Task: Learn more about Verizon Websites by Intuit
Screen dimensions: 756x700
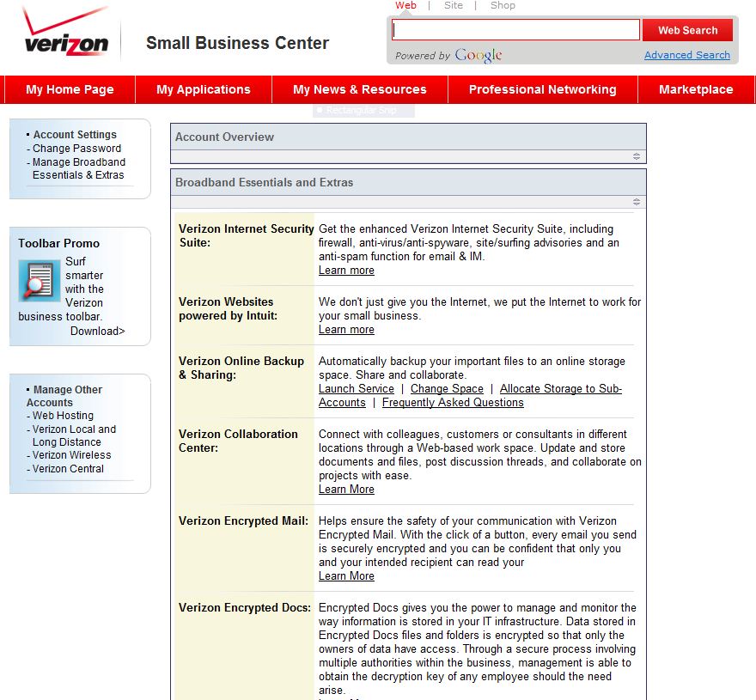Action: (346, 330)
